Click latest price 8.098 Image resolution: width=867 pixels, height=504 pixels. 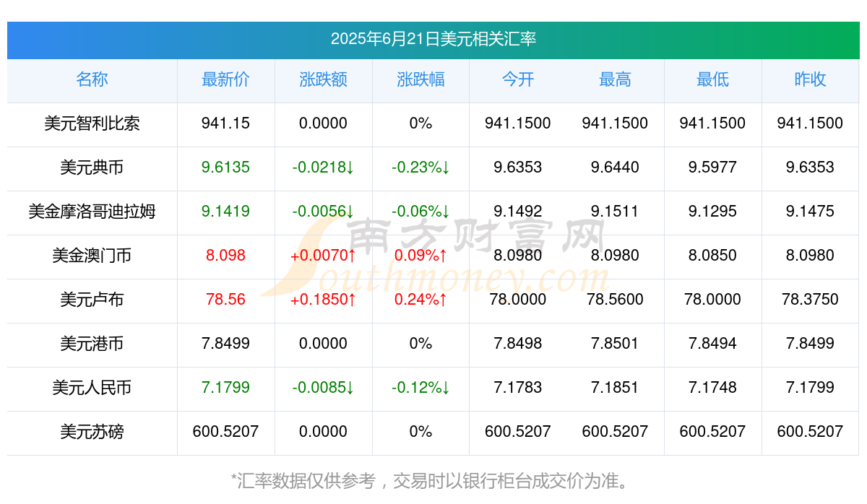(x=225, y=256)
